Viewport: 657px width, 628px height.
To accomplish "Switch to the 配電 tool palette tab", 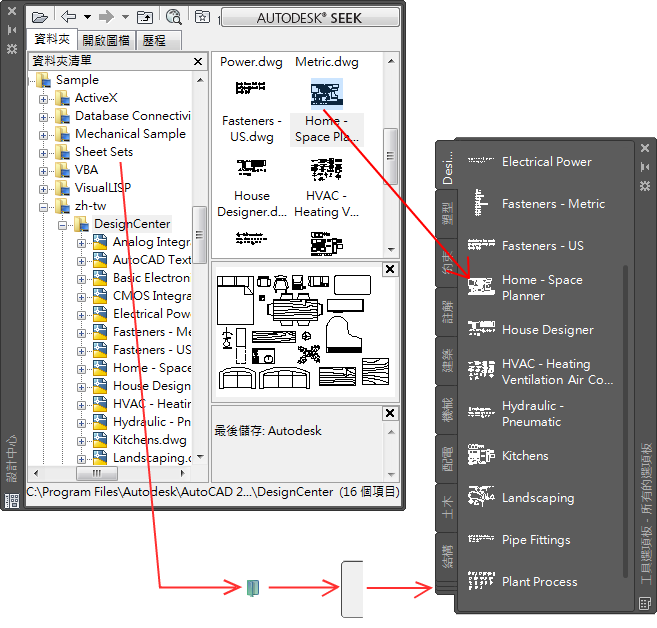I will click(447, 459).
